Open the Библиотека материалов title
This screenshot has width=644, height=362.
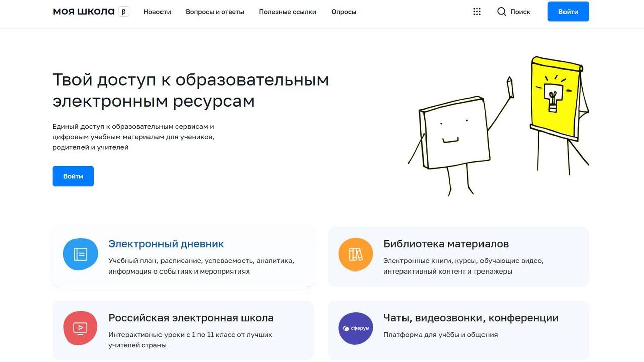click(x=446, y=244)
